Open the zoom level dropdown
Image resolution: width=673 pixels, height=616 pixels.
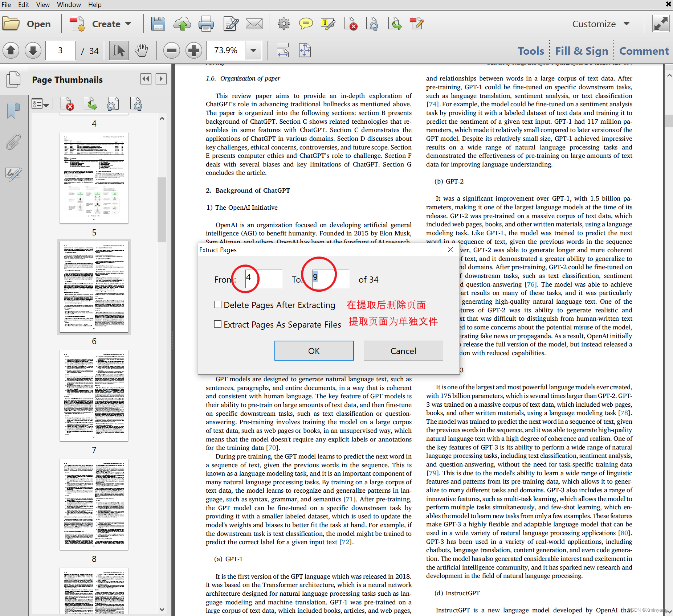pos(253,50)
